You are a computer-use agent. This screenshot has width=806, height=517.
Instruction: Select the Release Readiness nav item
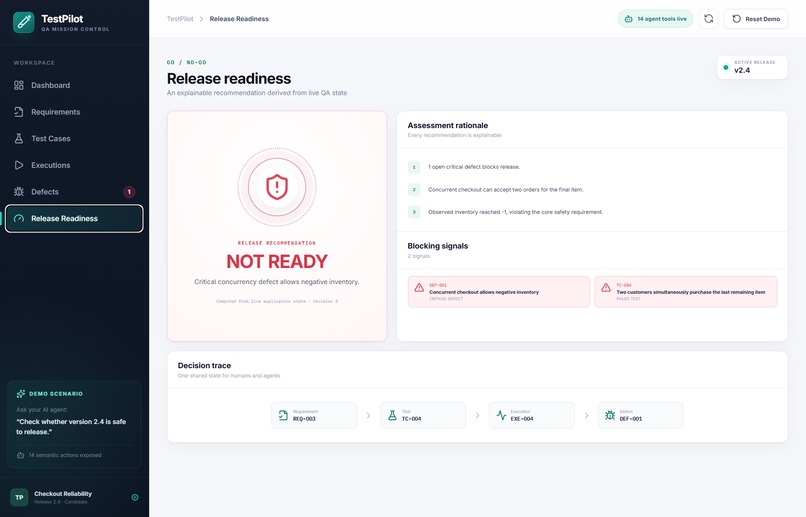pyautogui.click(x=74, y=218)
